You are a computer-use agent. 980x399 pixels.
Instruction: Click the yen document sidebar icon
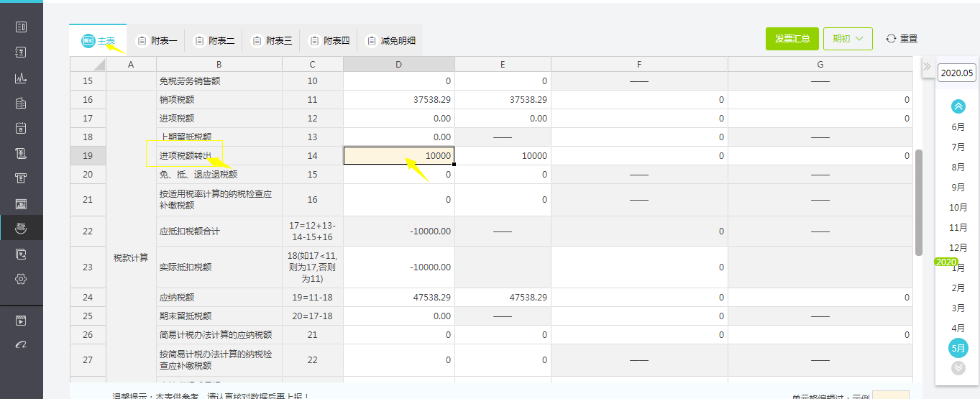point(21,52)
